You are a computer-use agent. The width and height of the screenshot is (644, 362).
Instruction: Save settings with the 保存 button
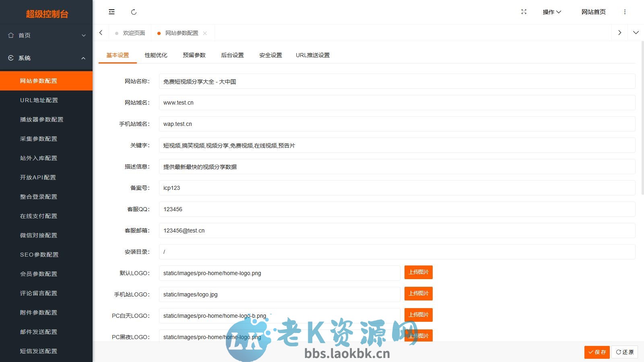click(x=597, y=352)
